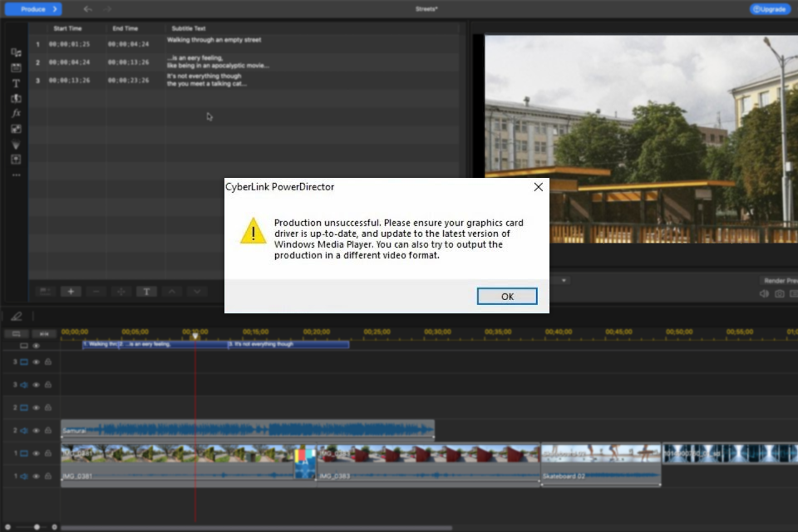
Task: Click the Subtitle Text column header
Action: (x=188, y=28)
